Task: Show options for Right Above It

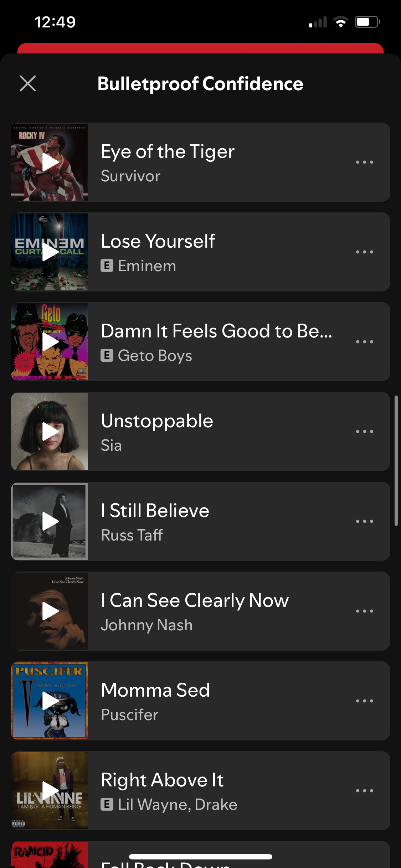Action: click(364, 791)
